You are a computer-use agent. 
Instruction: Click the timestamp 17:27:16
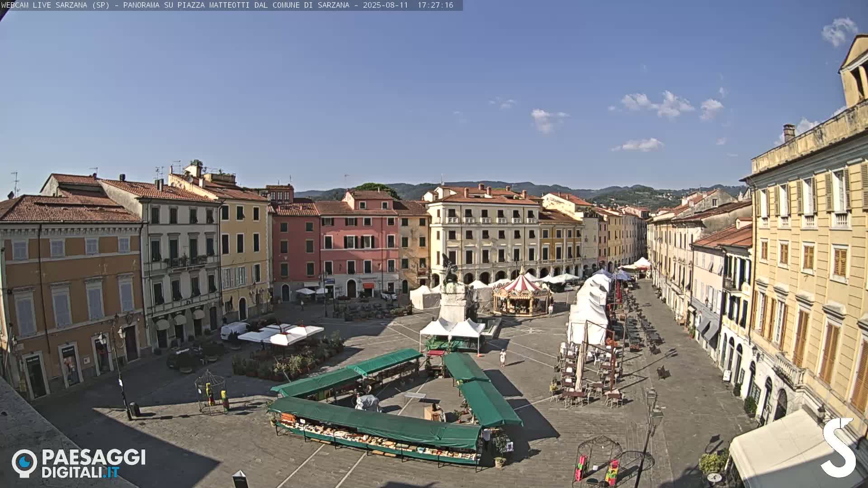[435, 5]
